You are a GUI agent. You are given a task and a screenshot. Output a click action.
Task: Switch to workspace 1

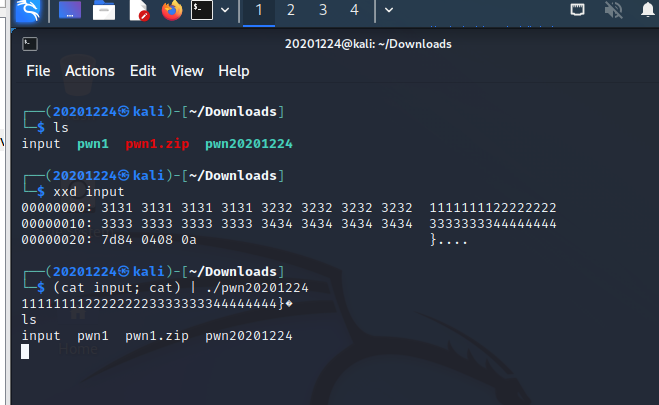click(259, 10)
